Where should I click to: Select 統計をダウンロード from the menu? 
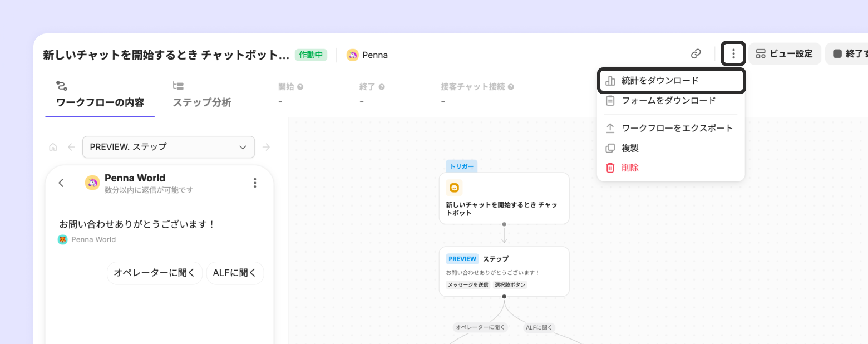tap(670, 81)
